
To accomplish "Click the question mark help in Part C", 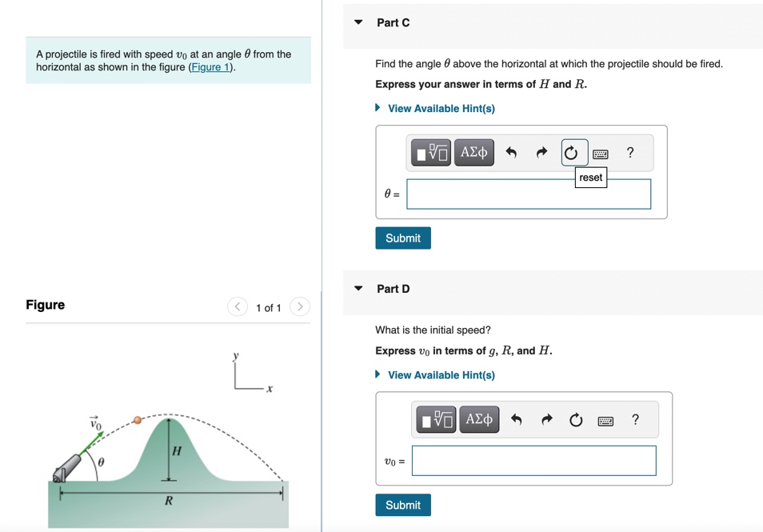I will 629,153.
